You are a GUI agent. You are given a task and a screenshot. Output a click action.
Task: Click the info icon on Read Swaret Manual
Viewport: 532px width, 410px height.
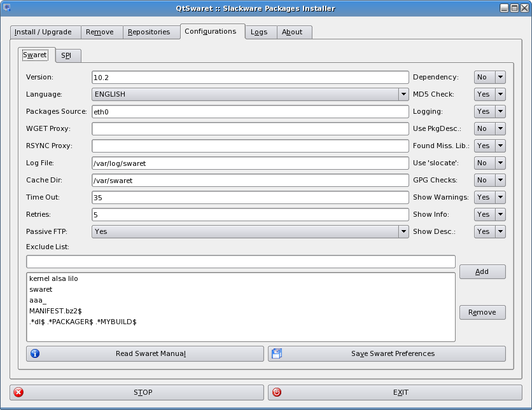click(x=35, y=353)
